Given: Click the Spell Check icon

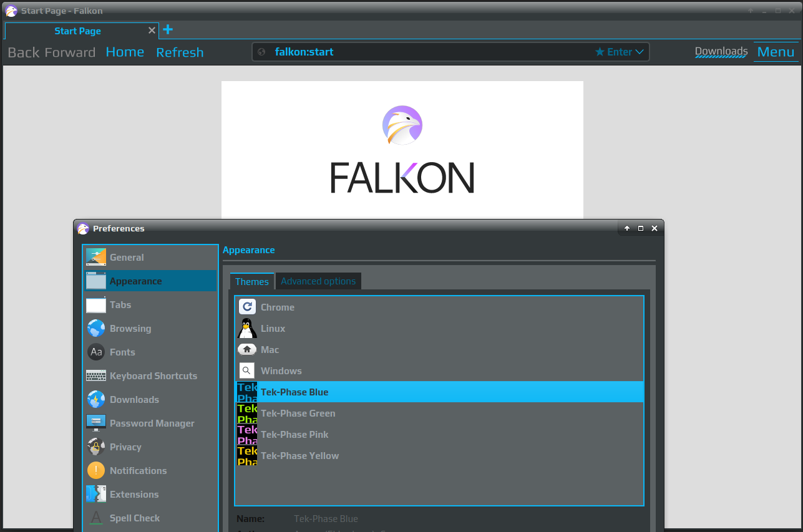Looking at the screenshot, I should click(x=96, y=518).
